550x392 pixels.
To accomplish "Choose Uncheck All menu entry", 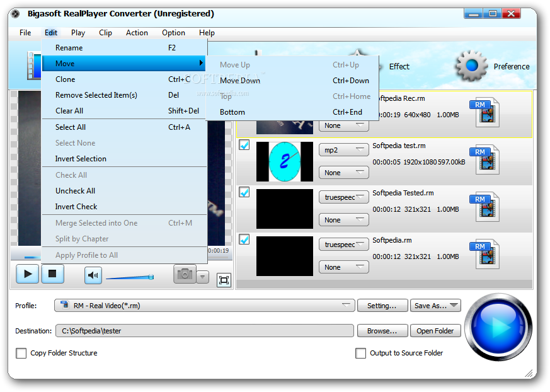I will click(125, 191).
